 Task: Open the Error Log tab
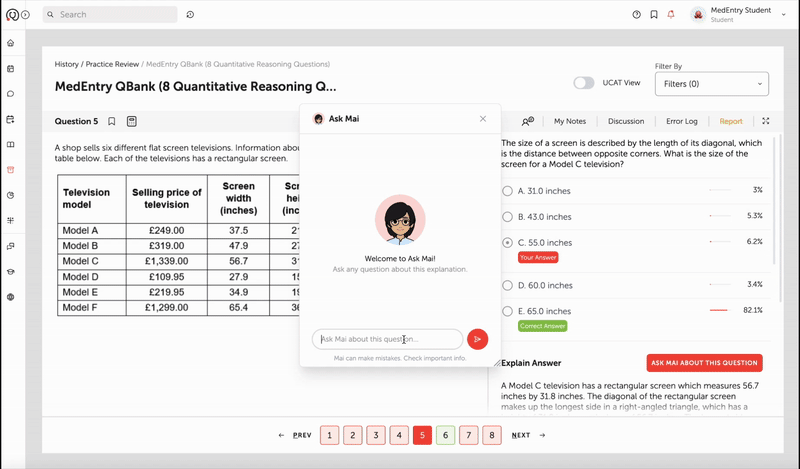point(682,121)
